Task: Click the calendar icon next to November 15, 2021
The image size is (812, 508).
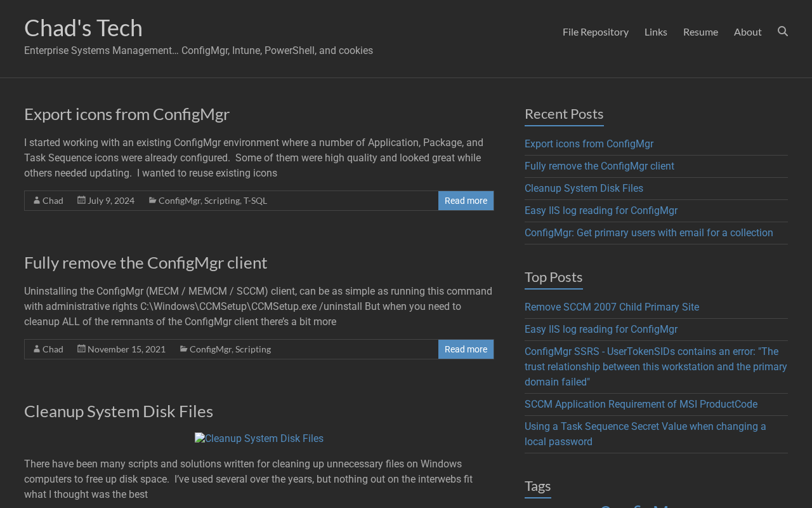Action: (x=81, y=349)
